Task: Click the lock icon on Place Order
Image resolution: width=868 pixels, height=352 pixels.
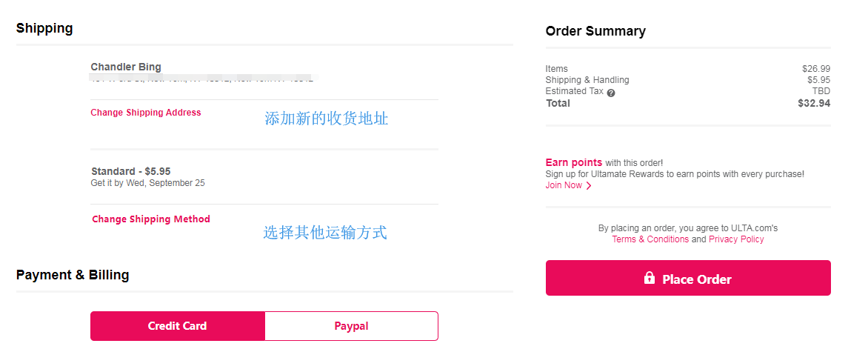Action: click(x=650, y=278)
